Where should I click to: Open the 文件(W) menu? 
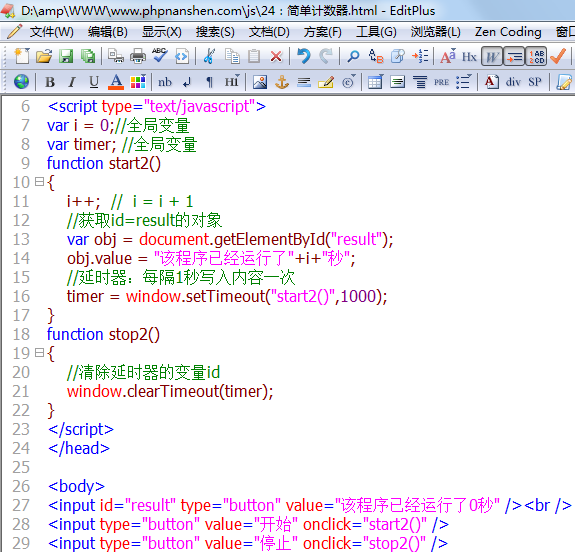51,32
